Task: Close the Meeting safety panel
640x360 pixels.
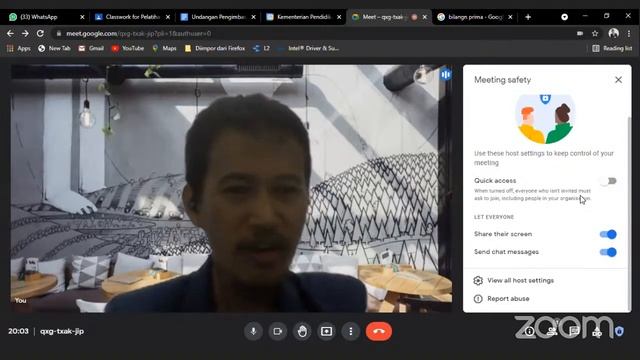Action: coord(618,80)
